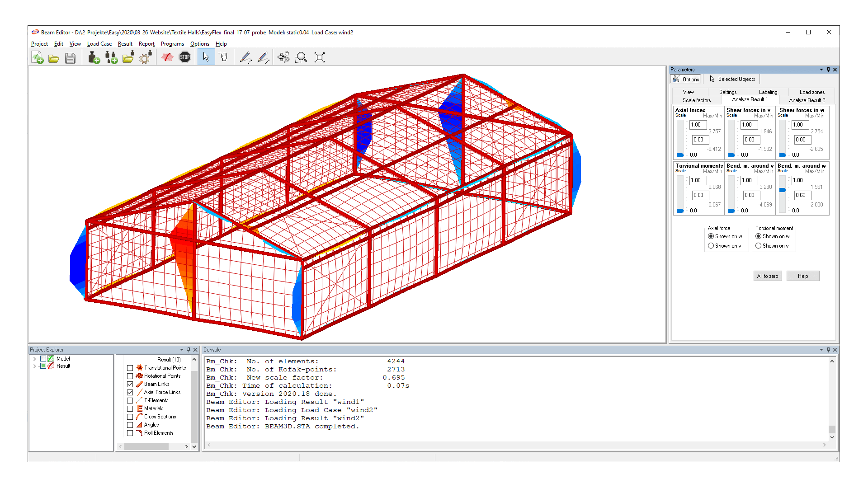
Task: Enable the Translational Points checkbox
Action: [130, 368]
